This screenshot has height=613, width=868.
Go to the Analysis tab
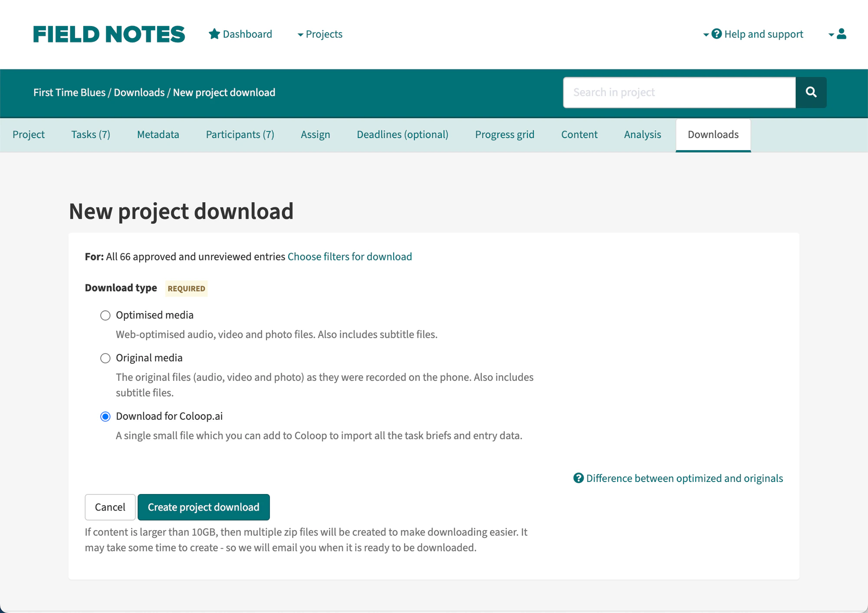(x=642, y=135)
